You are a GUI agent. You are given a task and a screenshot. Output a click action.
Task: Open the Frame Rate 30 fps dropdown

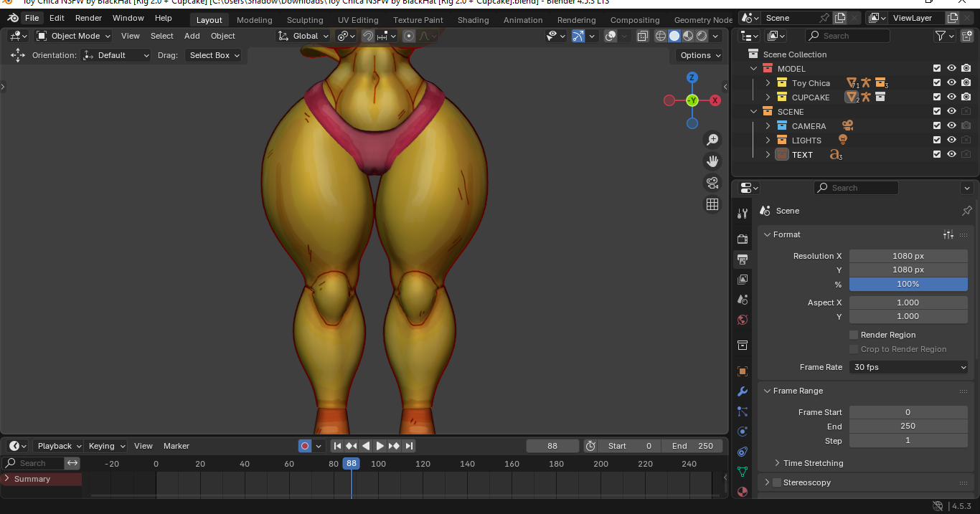click(x=908, y=367)
